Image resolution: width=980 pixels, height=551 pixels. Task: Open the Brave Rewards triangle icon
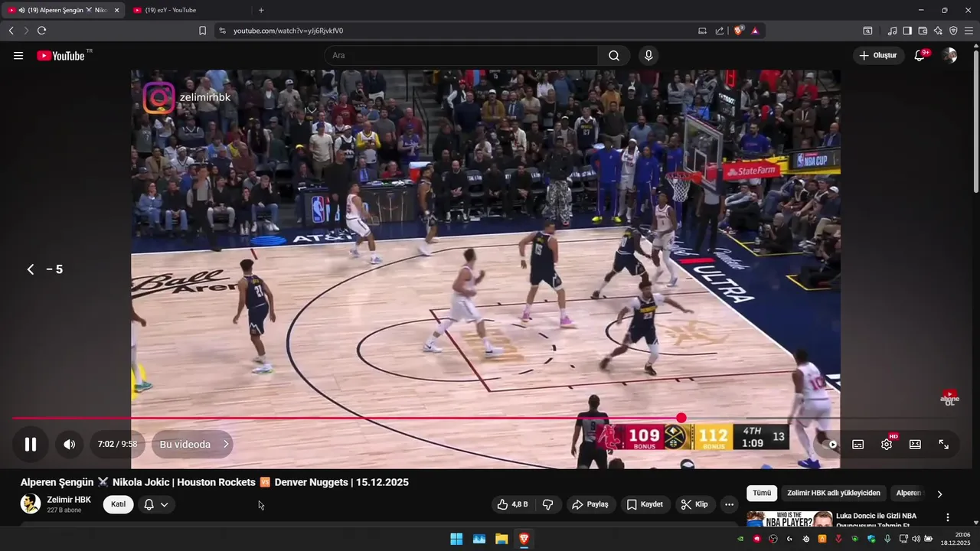(755, 31)
